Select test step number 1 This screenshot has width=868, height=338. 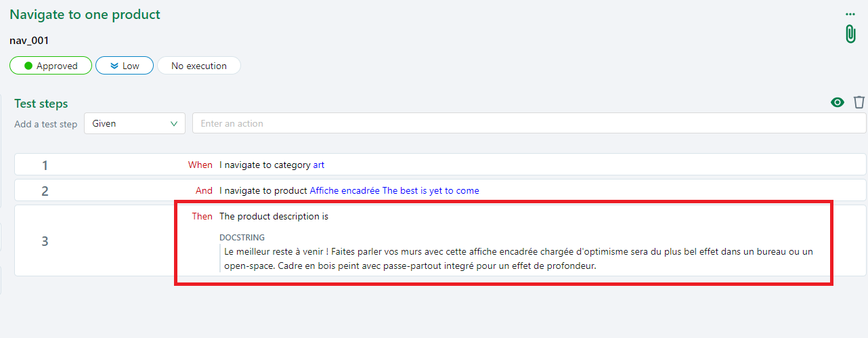45,165
